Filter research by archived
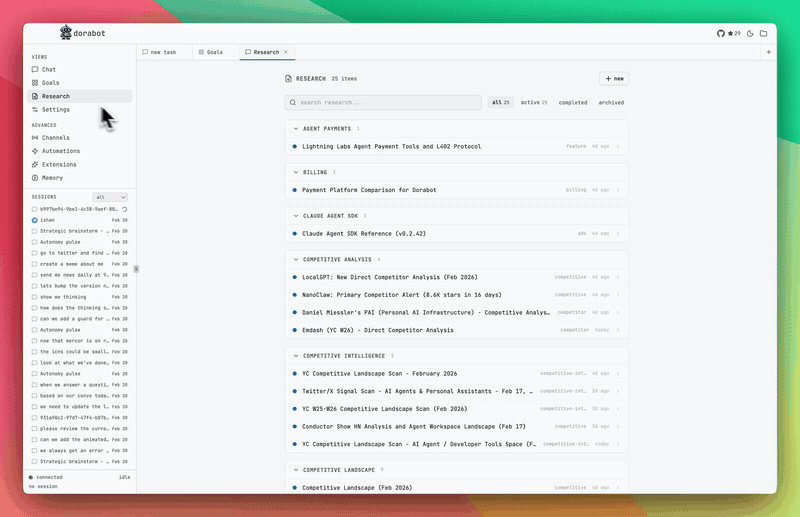The image size is (800, 517). 611,103
